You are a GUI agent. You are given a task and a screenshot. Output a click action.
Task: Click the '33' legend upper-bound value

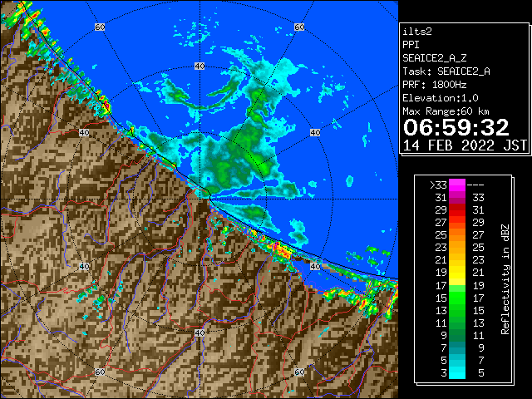pyautogui.click(x=479, y=198)
